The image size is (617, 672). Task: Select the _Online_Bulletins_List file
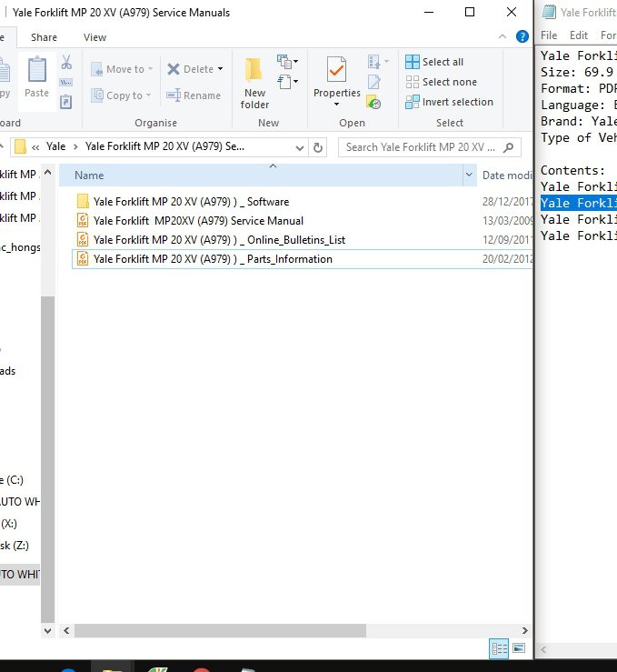[303, 240]
